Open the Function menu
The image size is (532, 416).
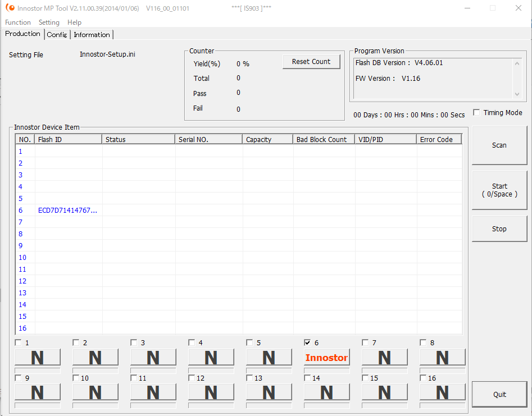pos(18,22)
